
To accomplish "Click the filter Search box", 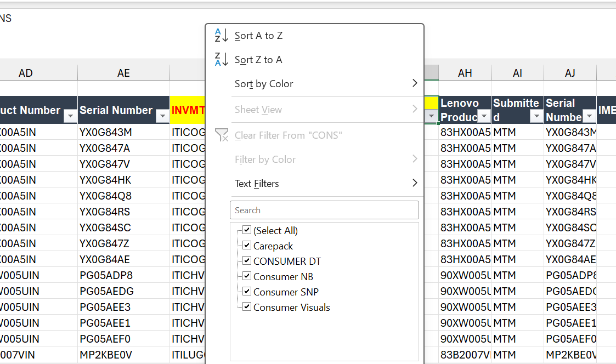I will [324, 210].
